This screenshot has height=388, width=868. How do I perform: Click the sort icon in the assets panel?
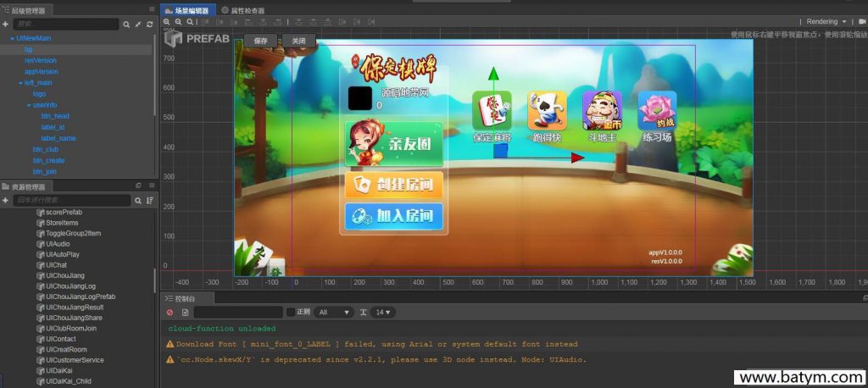click(x=149, y=201)
